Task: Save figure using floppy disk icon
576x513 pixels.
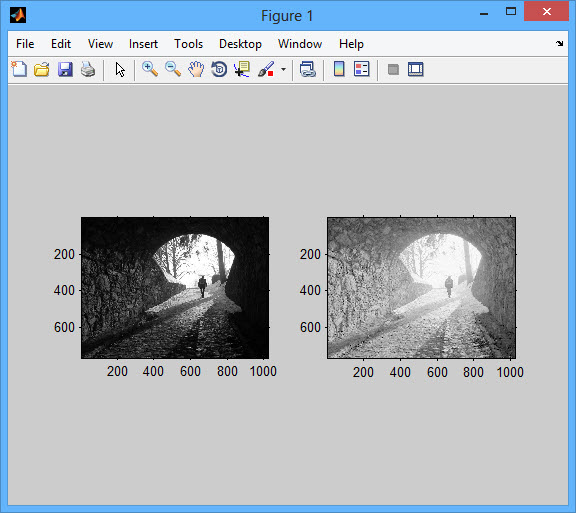Action: [x=65, y=69]
